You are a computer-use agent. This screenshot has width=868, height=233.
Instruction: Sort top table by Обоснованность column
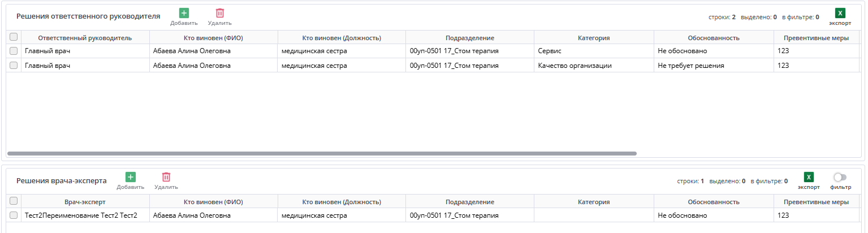[713, 38]
